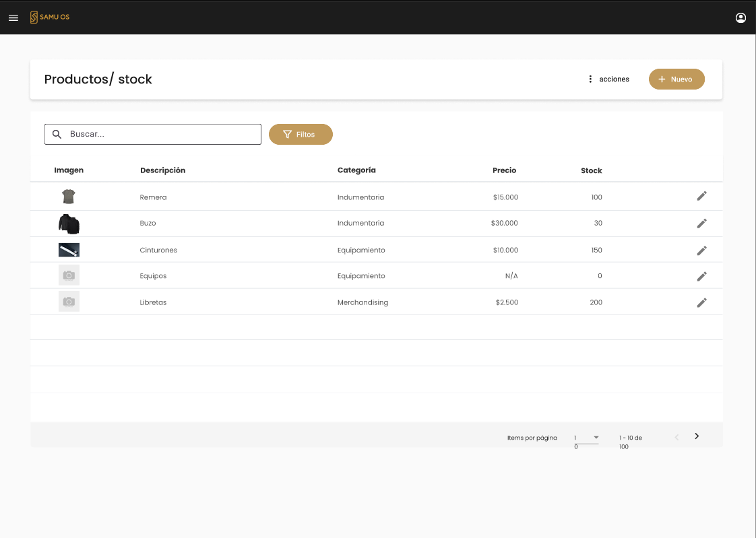Sort by Stock column header
The width and height of the screenshot is (756, 538).
point(591,170)
